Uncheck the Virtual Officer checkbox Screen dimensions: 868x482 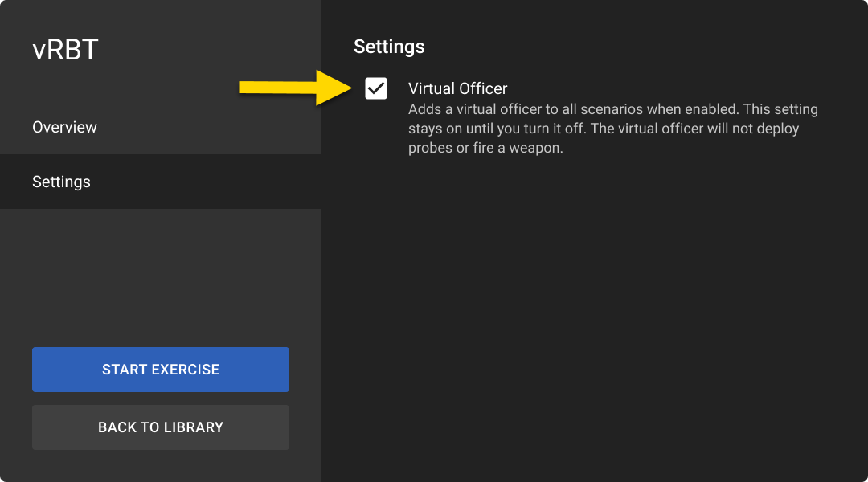[x=376, y=88]
